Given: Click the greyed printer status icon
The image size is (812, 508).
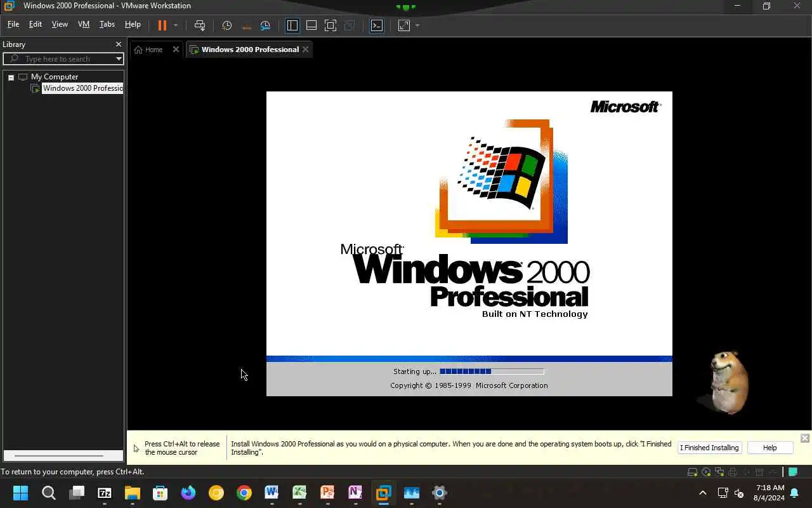Looking at the screenshot, I should (759, 472).
